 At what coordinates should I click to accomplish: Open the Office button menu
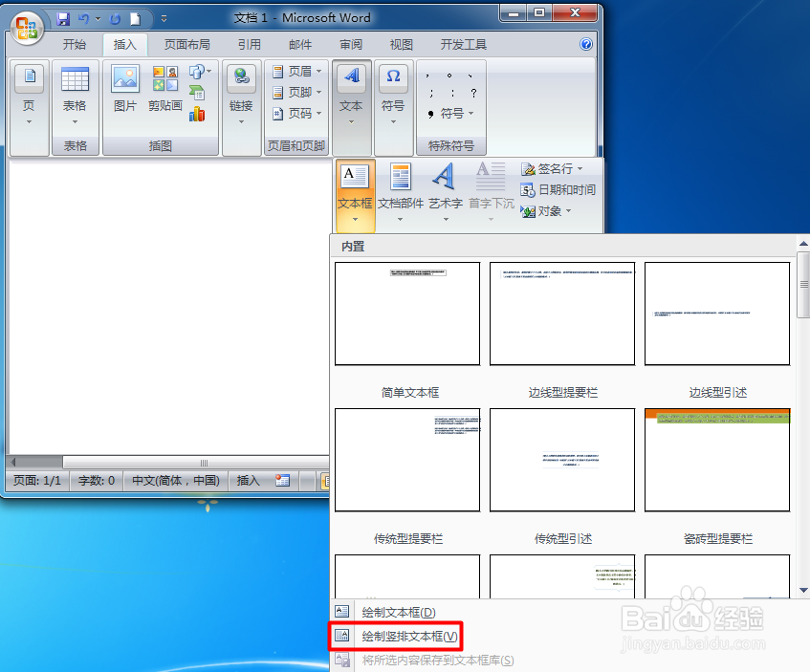point(27,27)
